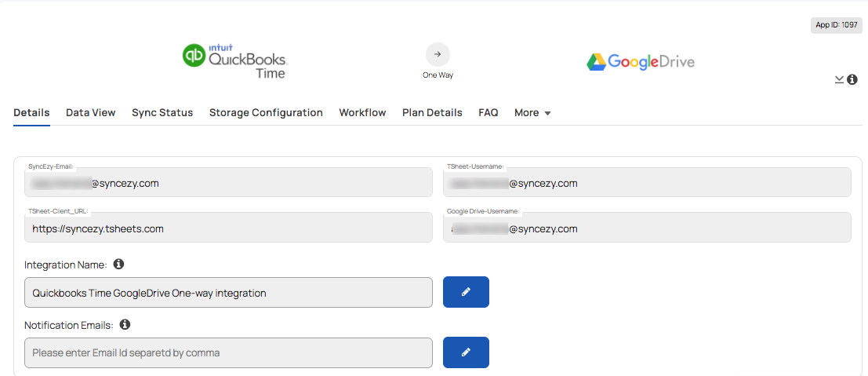This screenshot has height=376, width=868.
Task: Open the FAQ tab
Action: point(488,112)
